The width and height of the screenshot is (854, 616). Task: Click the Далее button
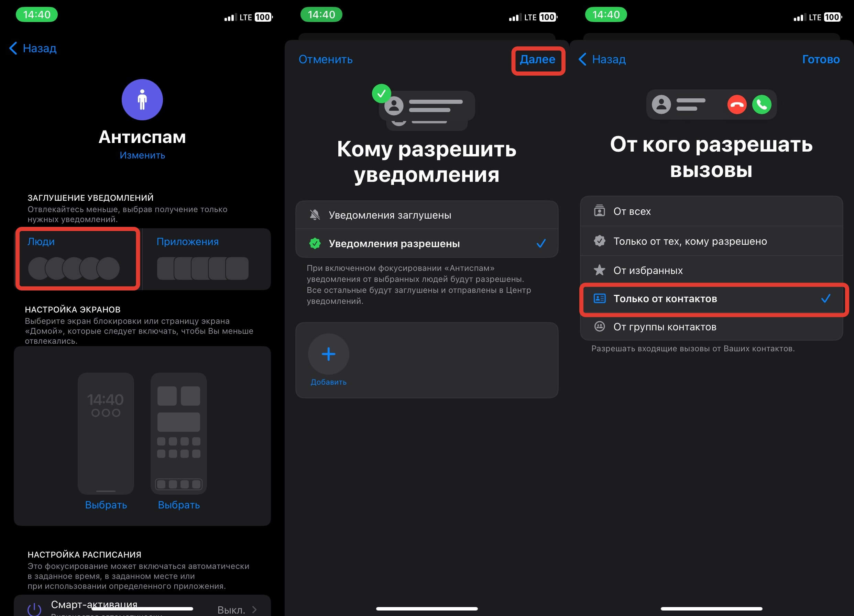[x=537, y=59]
